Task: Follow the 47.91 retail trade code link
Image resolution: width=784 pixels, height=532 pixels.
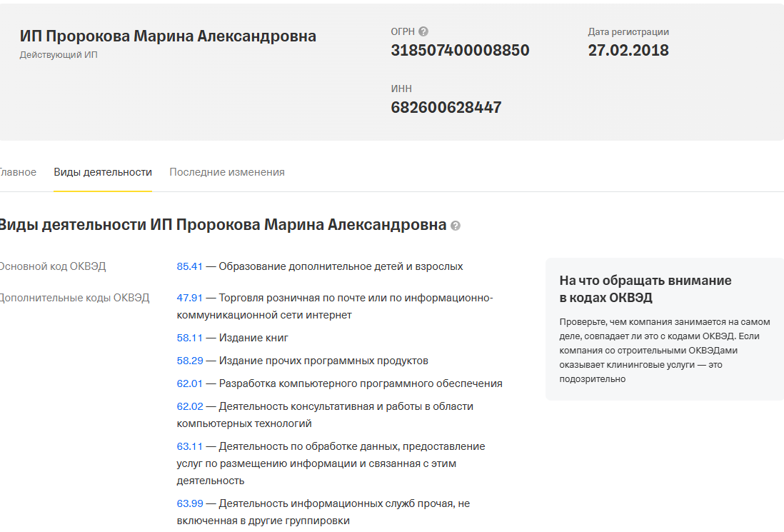Action: click(190, 298)
